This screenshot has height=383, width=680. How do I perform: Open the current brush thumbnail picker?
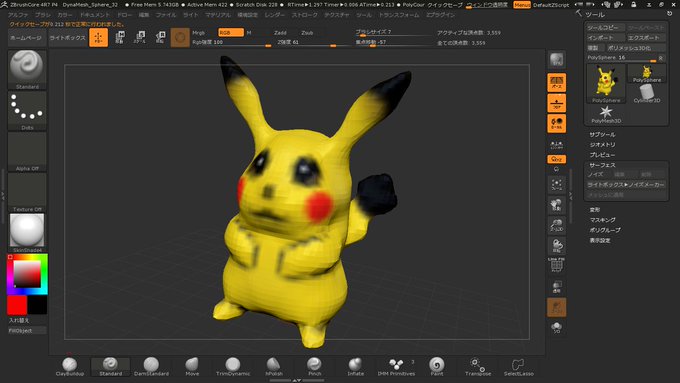[27, 69]
